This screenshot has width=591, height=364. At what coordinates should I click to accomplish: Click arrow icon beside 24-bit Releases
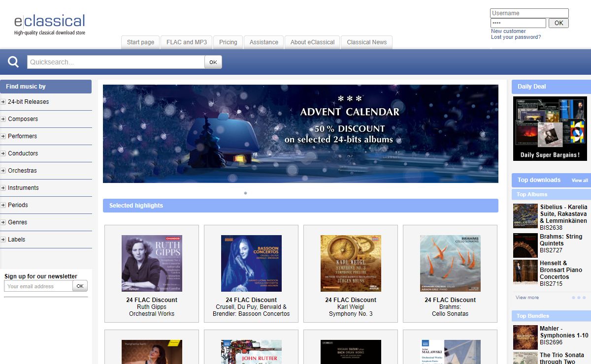coord(3,102)
